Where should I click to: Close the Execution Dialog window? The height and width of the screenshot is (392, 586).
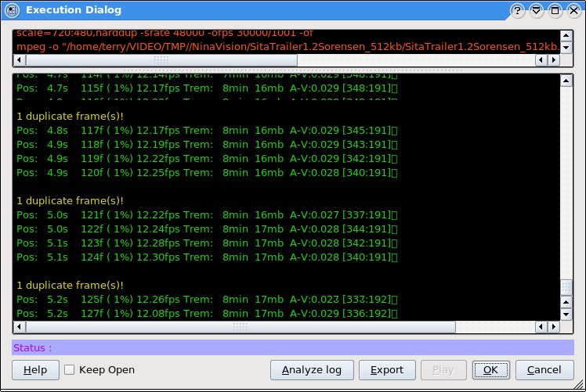click(x=573, y=10)
